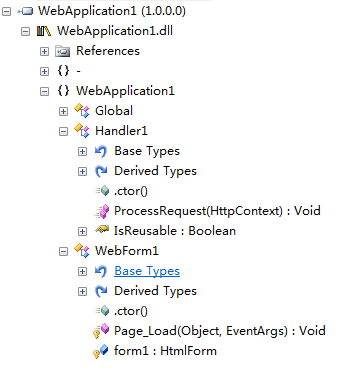Open the underlined Base Types link under WebForm1
360x375 pixels.
[147, 271]
